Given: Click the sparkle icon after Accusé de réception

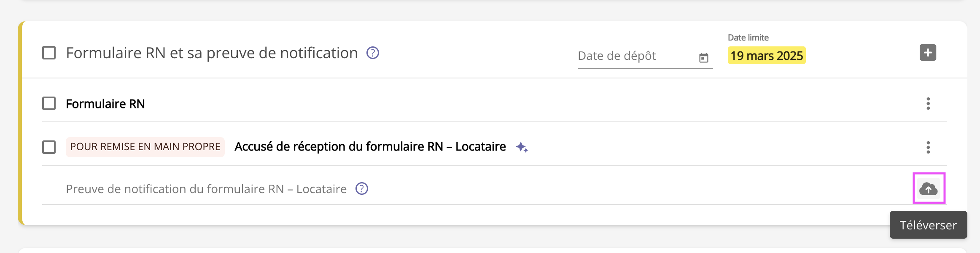Looking at the screenshot, I should tap(522, 147).
